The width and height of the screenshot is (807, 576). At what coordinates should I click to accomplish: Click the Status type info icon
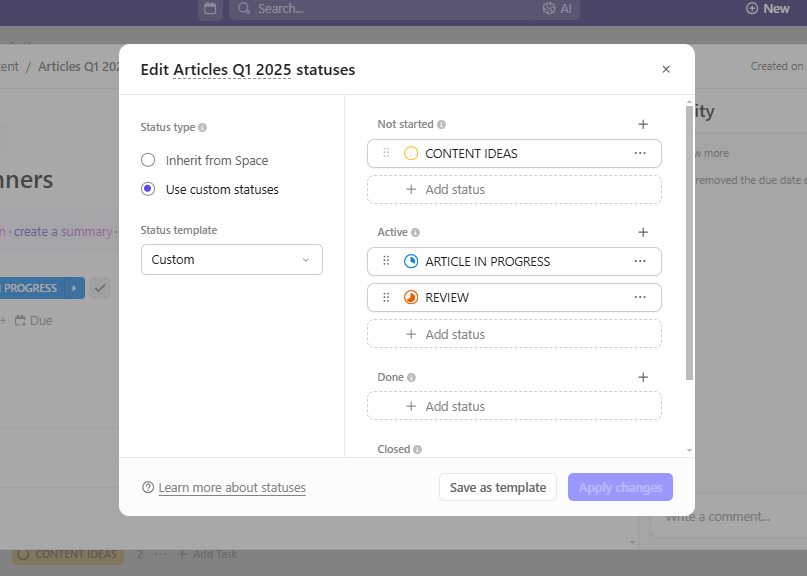(203, 127)
